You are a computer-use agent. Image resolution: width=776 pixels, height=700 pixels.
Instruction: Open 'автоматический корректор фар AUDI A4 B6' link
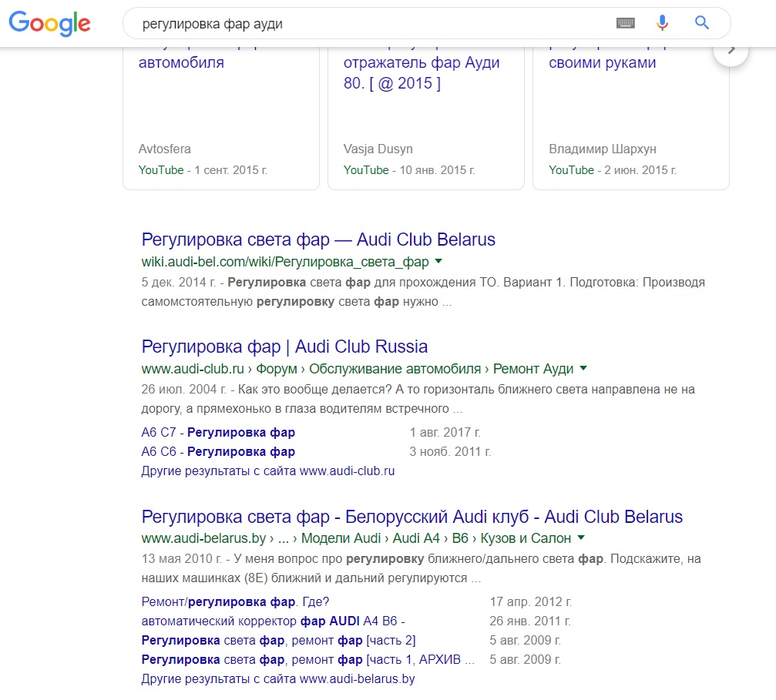[x=273, y=621]
